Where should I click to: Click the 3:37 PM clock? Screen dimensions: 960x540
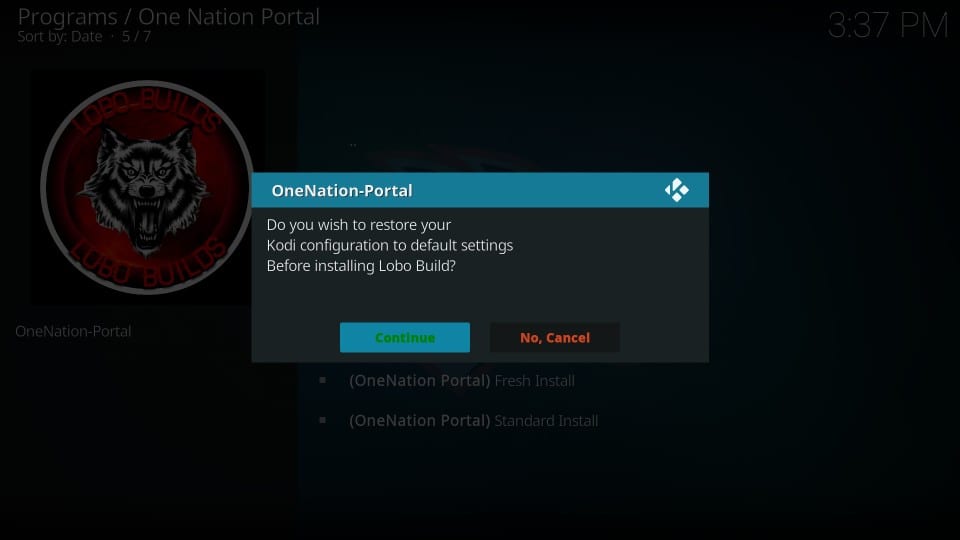coord(888,26)
